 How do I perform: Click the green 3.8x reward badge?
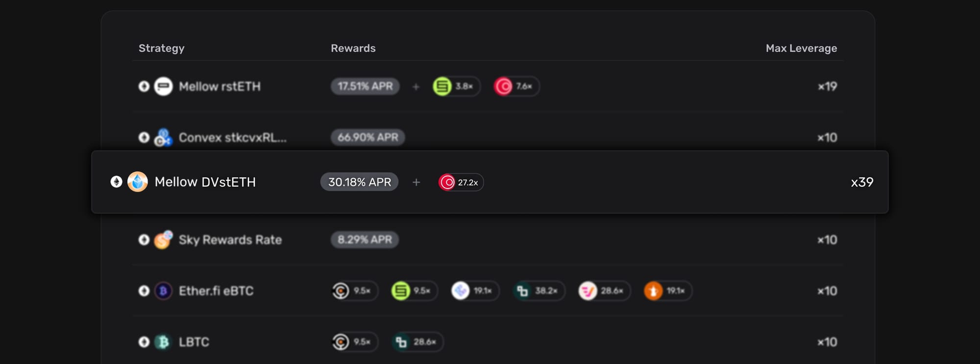point(456,86)
